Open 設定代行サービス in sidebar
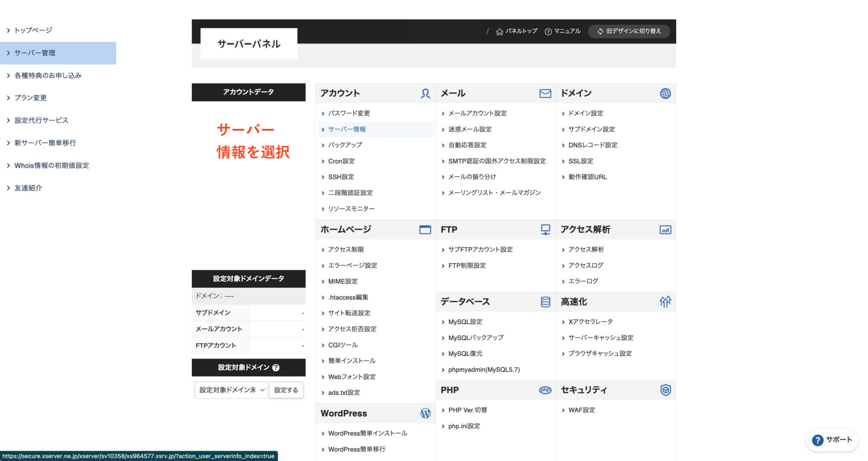 pyautogui.click(x=41, y=120)
